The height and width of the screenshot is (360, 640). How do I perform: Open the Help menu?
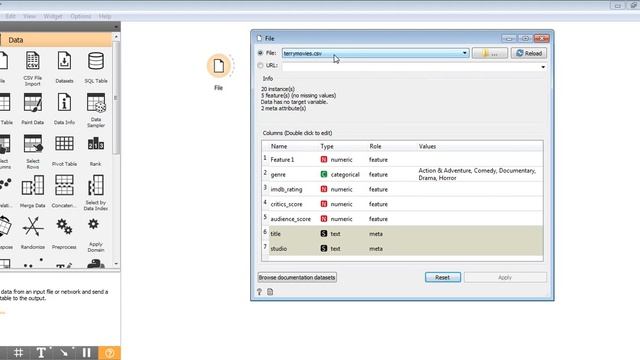tap(105, 16)
